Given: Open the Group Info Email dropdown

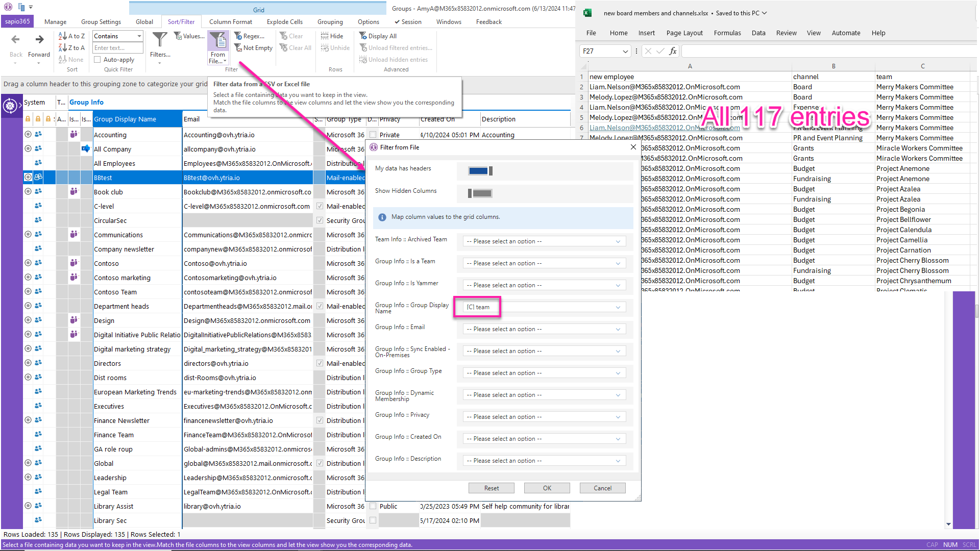Looking at the screenshot, I should coord(544,329).
